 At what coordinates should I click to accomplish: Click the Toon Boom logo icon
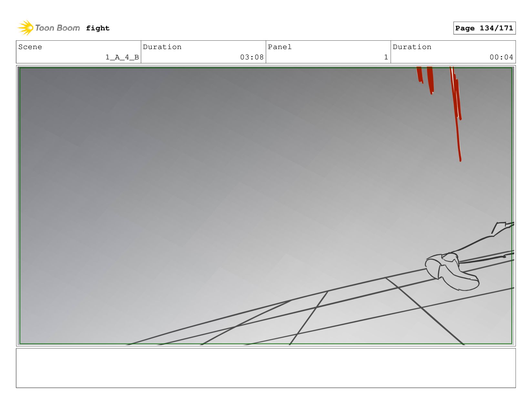(x=26, y=28)
